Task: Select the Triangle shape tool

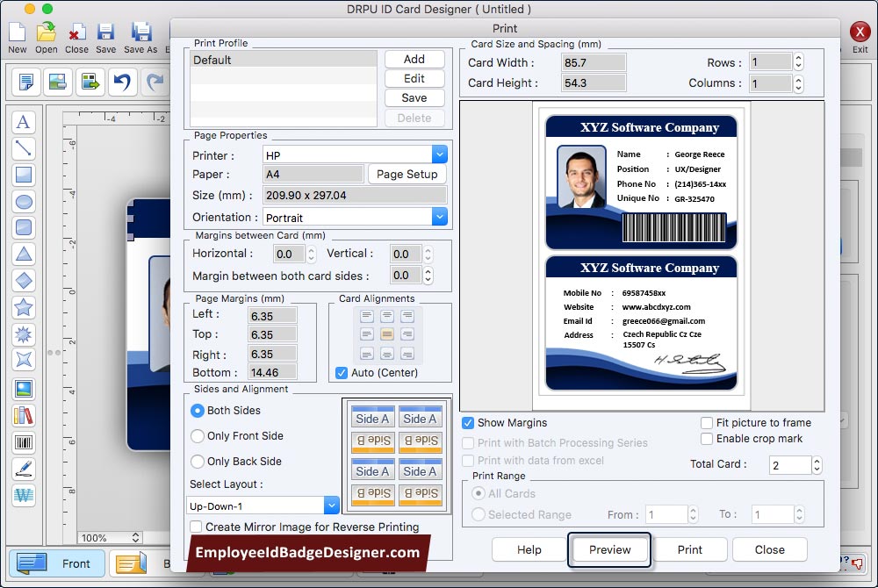Action: coord(24,254)
